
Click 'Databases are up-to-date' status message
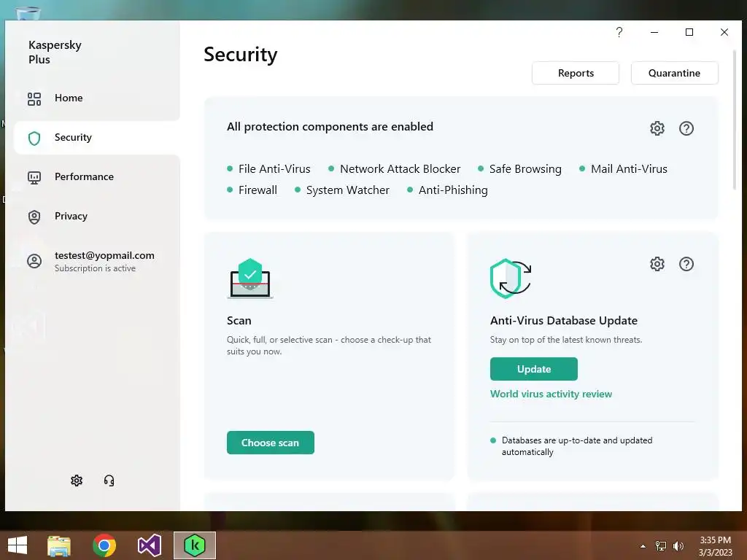coord(576,446)
